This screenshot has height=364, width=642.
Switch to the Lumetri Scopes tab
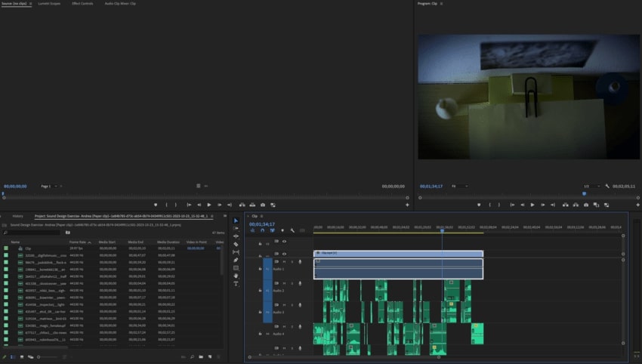[x=49, y=4]
